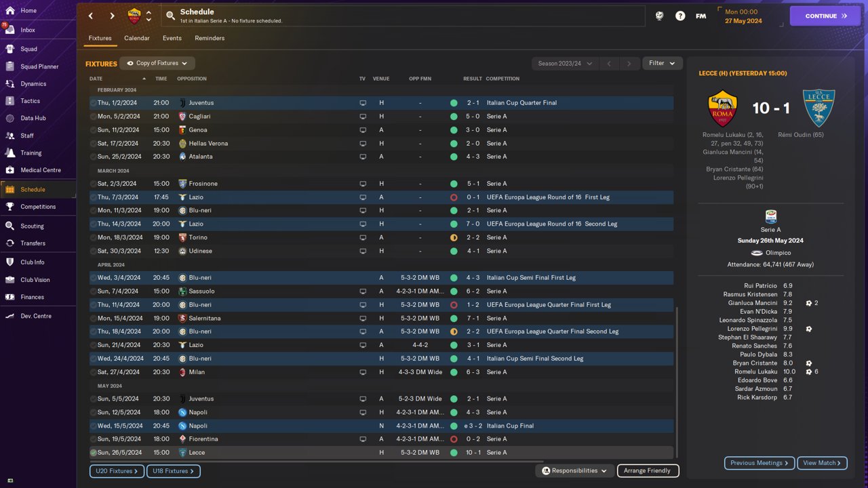Screen dimensions: 868x488
Task: Click the fixtures list vertical scrollbar
Action: [677, 382]
